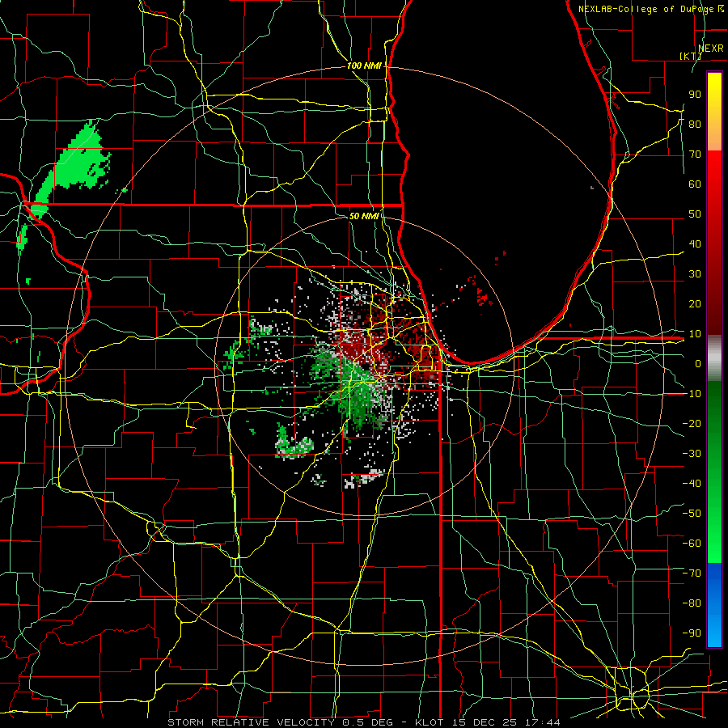Click the positive 50 tick label on the velocity scale
This screenshot has height=728, width=728.
695,214
